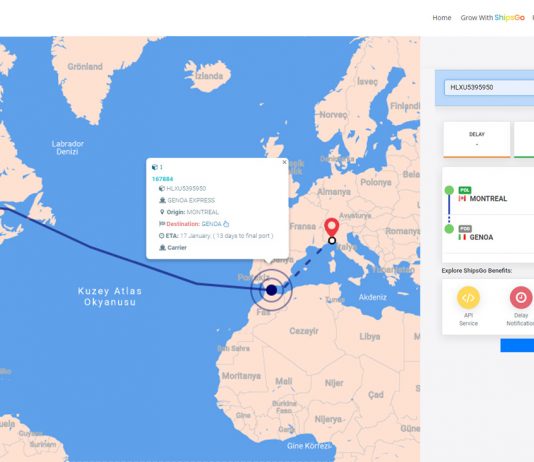Click the green POL dot for Montreal

(449, 190)
